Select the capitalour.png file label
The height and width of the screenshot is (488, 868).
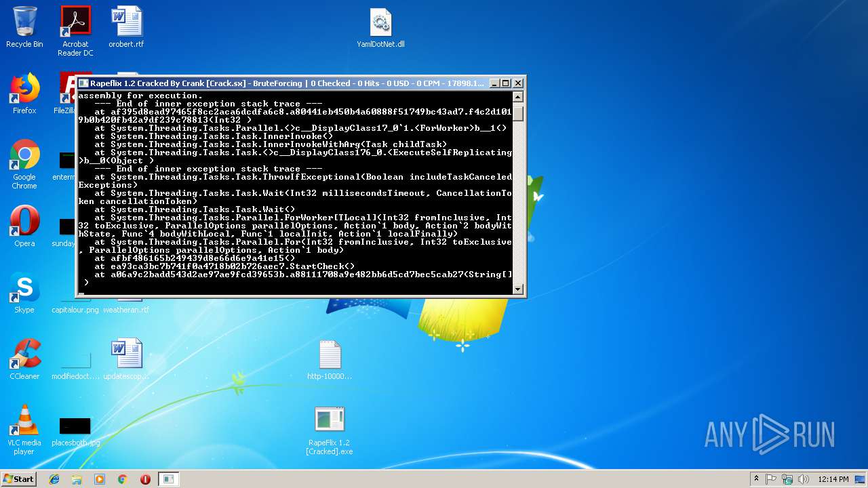click(75, 310)
